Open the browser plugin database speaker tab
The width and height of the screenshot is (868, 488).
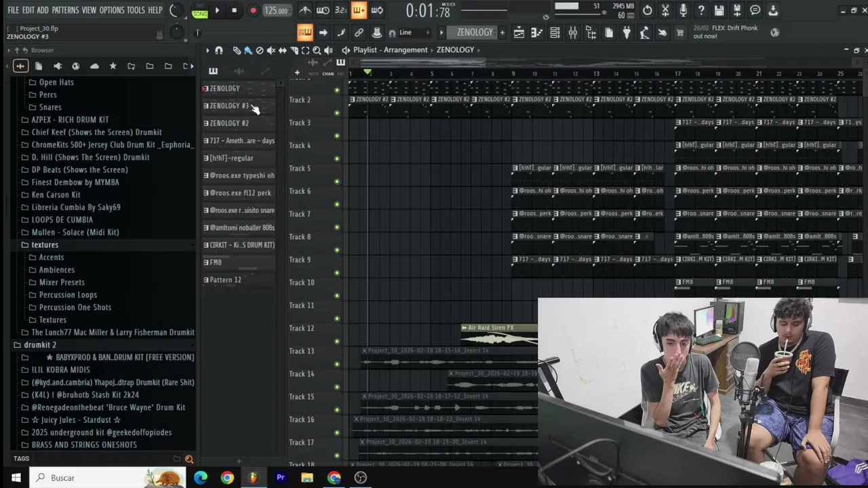click(57, 66)
